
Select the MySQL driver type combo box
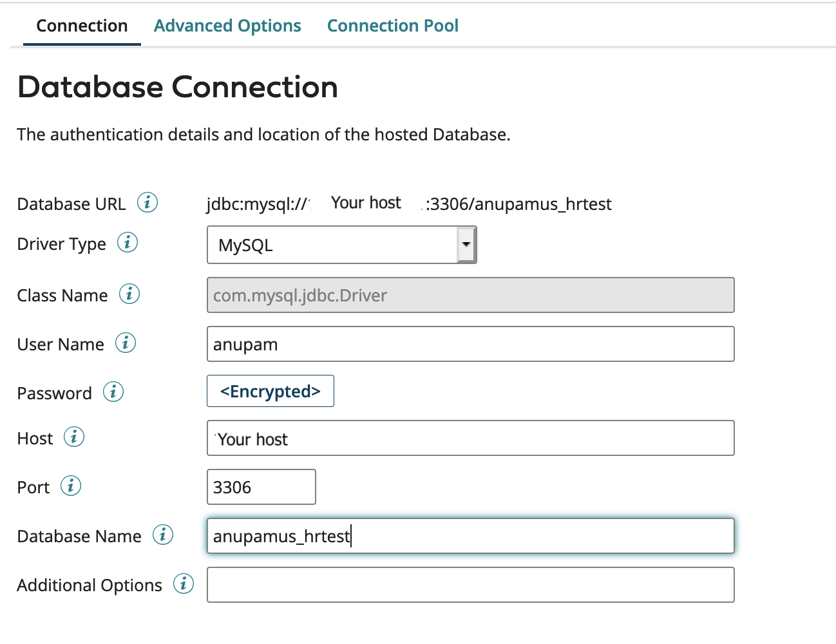(342, 245)
